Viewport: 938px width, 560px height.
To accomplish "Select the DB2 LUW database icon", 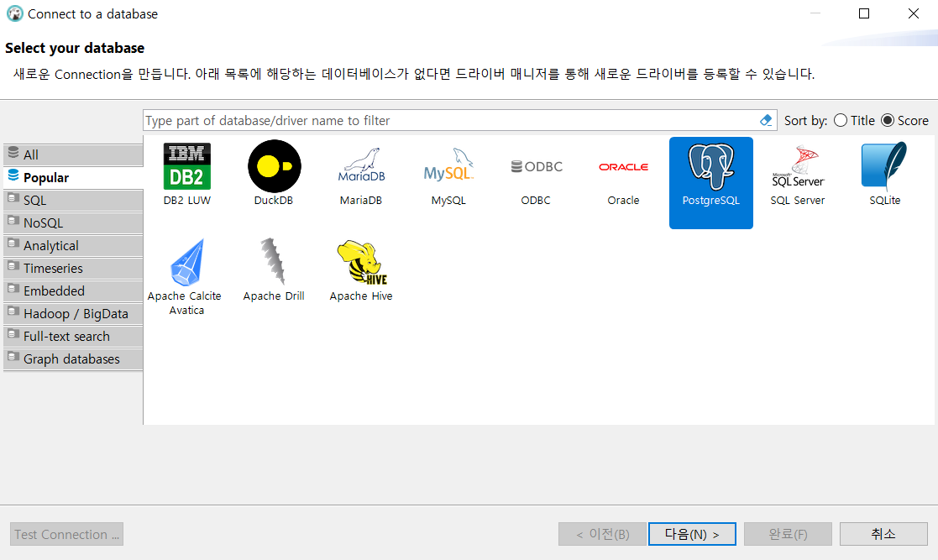I will tap(186, 167).
